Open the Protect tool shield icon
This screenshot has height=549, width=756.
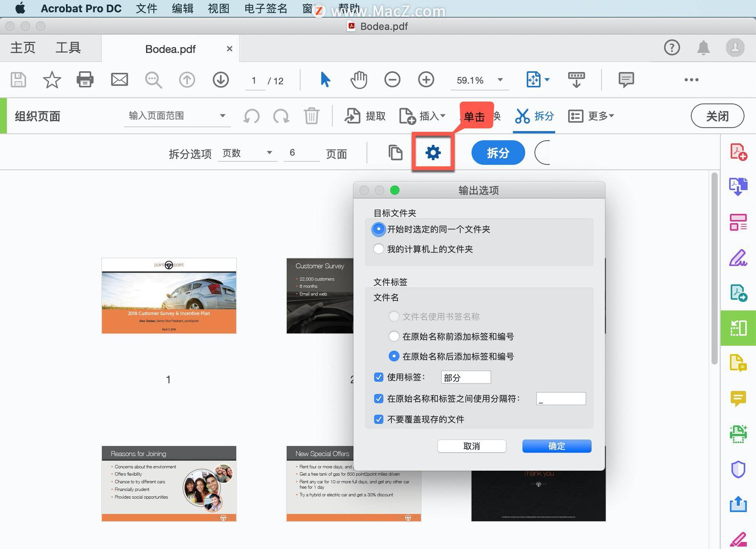pos(739,468)
